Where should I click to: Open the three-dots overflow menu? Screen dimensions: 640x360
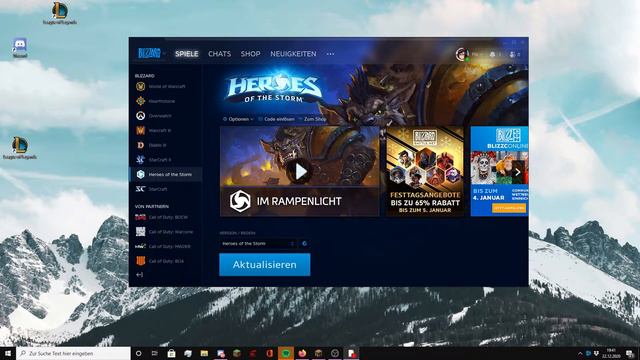[x=330, y=54]
